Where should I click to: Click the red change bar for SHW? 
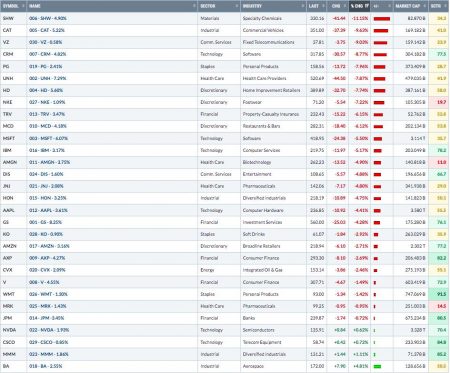click(x=382, y=19)
